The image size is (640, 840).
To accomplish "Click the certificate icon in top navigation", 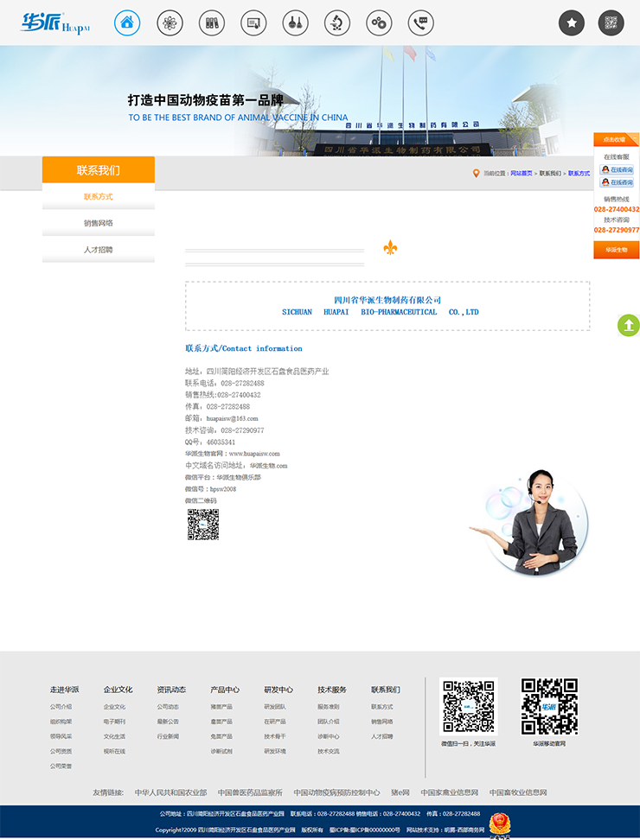I will (x=253, y=23).
